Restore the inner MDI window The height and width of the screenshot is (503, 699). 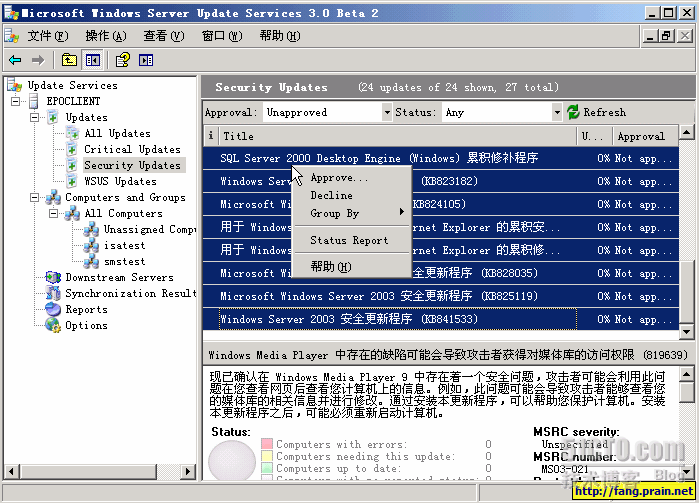667,36
